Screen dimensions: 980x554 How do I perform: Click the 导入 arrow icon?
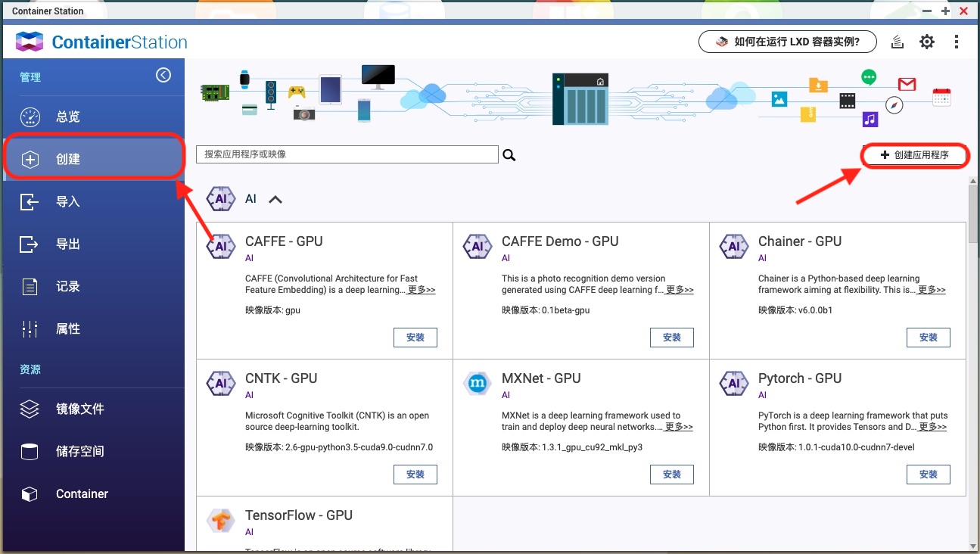point(29,202)
